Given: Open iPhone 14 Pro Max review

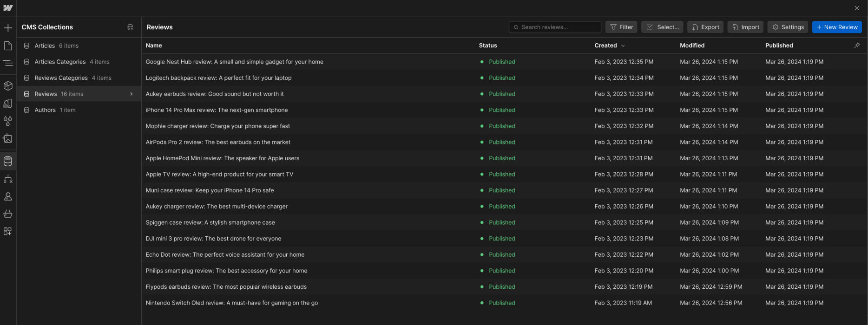Looking at the screenshot, I should point(217,110).
